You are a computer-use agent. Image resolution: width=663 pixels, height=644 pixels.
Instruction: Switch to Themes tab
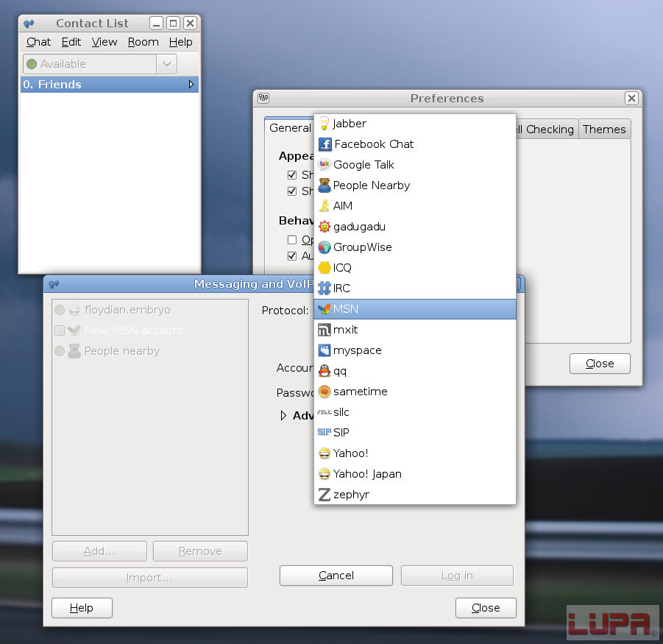click(x=604, y=129)
